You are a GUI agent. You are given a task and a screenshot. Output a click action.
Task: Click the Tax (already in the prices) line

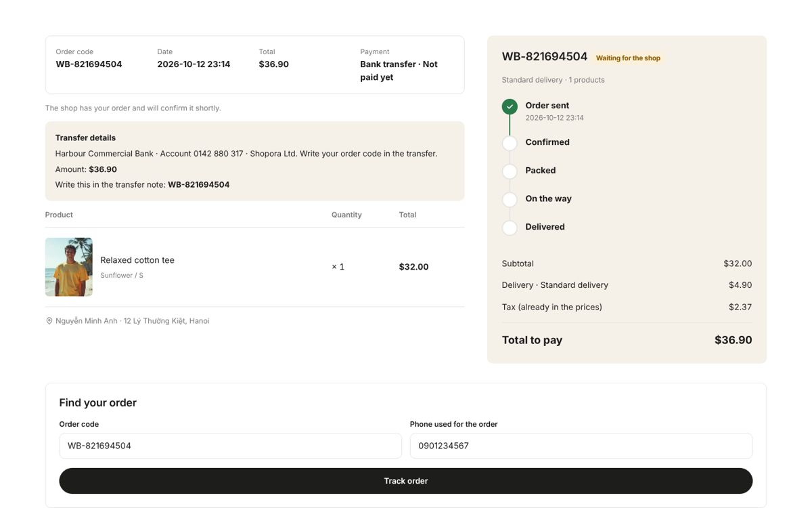point(627,307)
